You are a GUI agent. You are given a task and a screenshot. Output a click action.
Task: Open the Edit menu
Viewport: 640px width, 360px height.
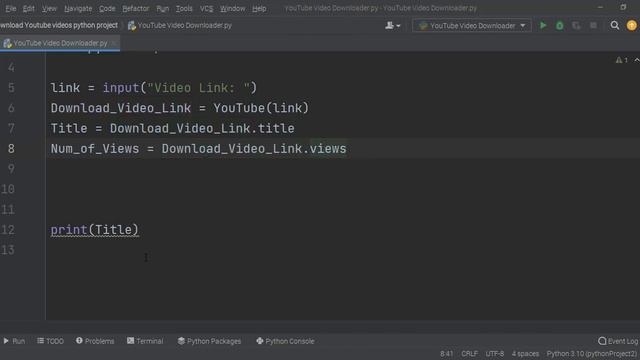28,9
